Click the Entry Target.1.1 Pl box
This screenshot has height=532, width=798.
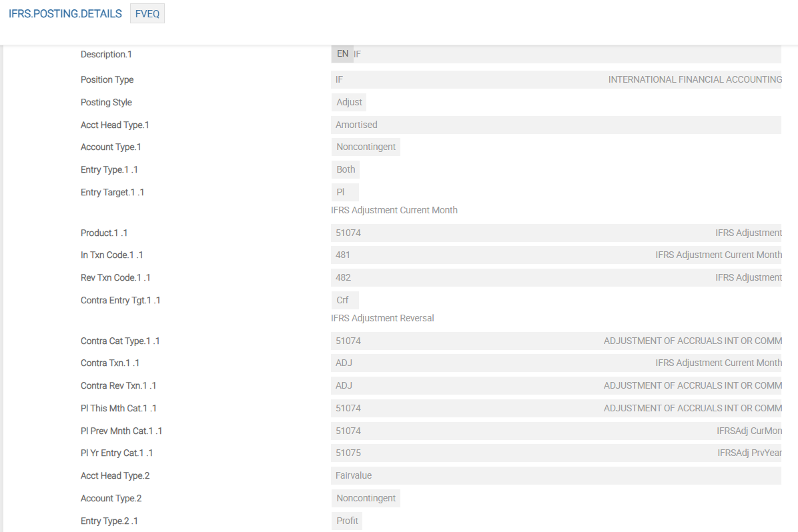[345, 192]
